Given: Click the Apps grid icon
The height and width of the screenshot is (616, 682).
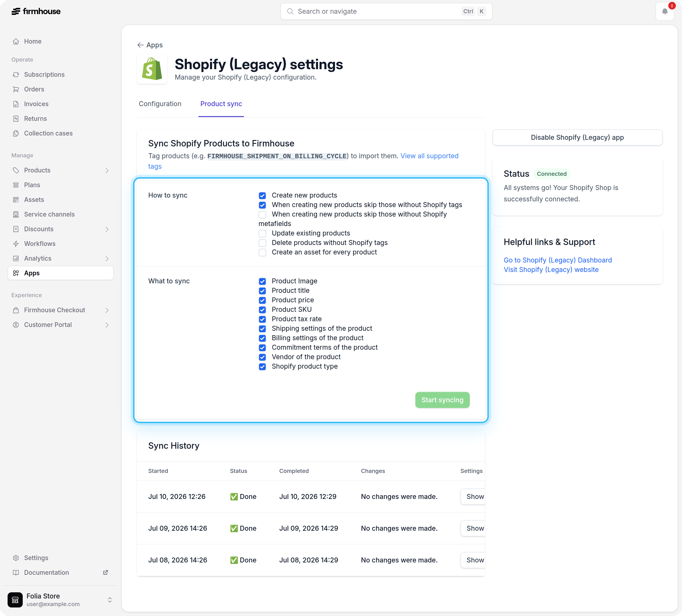Looking at the screenshot, I should (16, 273).
